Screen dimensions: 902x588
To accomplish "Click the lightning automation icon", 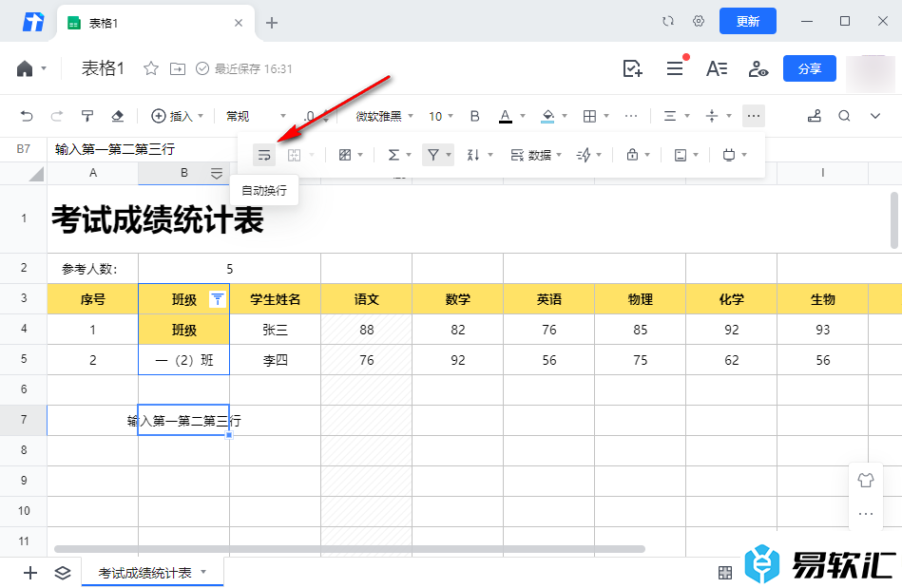I will click(x=584, y=155).
